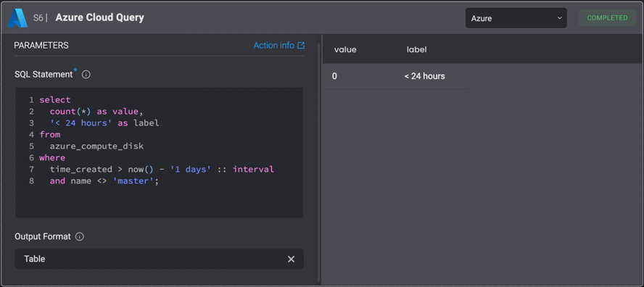644x287 pixels.
Task: Click the value column header
Action: tap(345, 50)
